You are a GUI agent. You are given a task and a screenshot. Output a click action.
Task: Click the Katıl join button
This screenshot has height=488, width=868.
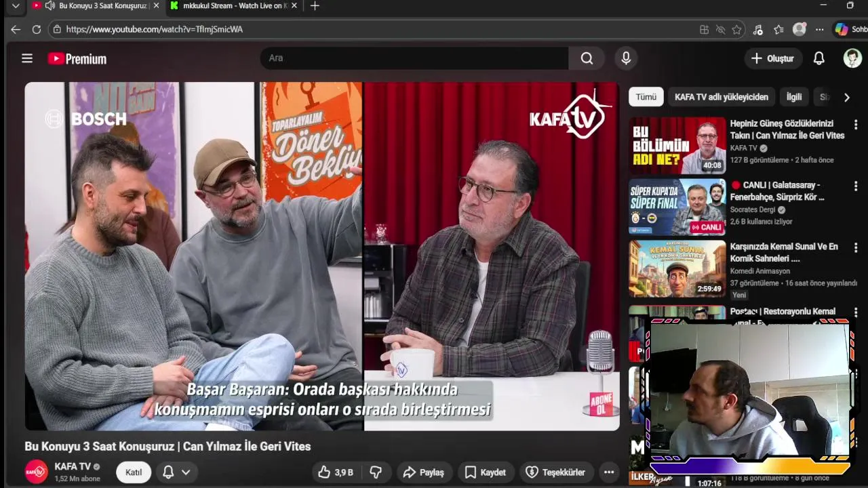click(134, 472)
